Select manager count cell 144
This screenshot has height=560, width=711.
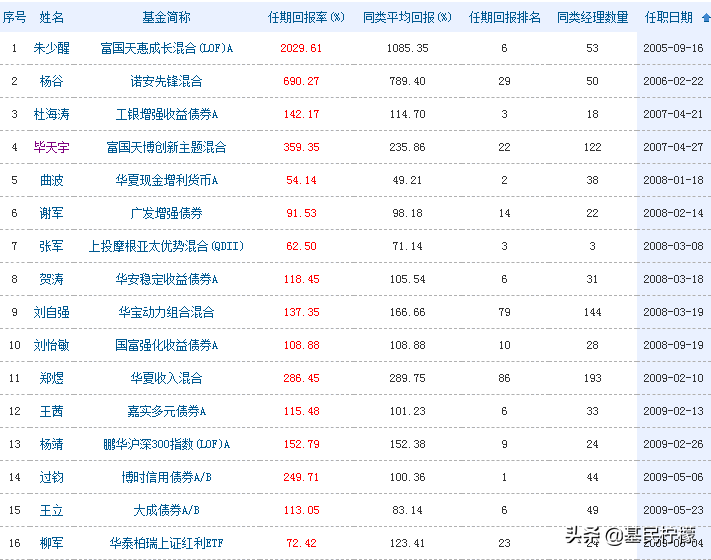592,312
